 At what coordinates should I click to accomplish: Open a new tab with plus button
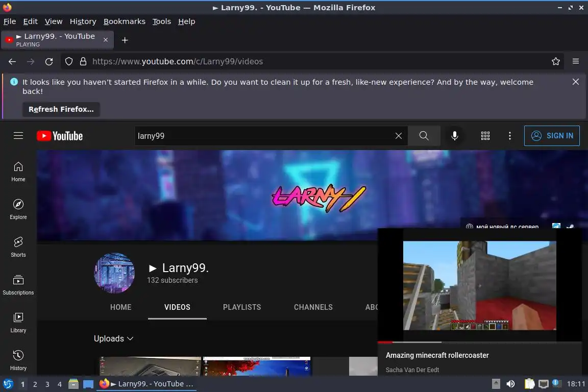coord(125,40)
